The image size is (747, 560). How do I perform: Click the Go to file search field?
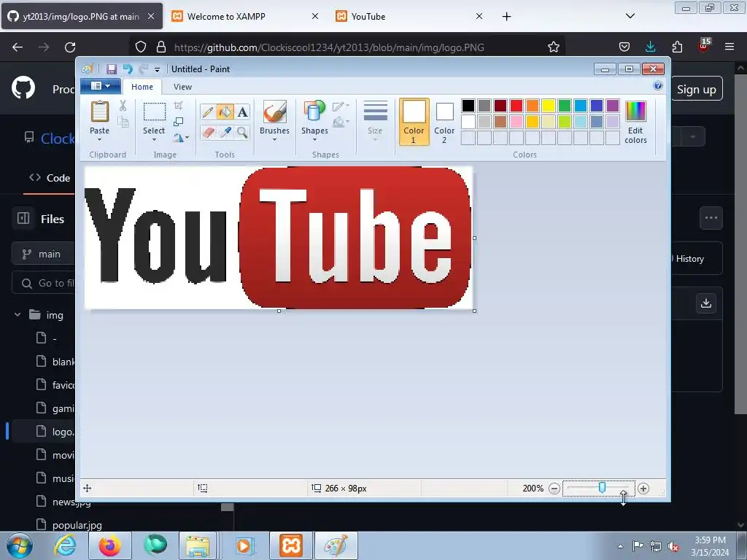pos(43,284)
